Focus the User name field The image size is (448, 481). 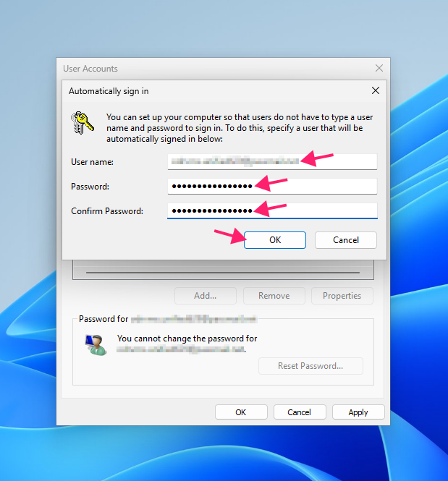[x=272, y=161]
